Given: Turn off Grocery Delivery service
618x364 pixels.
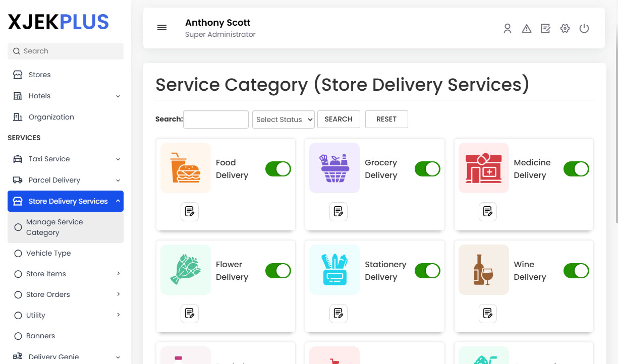Looking at the screenshot, I should (x=427, y=169).
